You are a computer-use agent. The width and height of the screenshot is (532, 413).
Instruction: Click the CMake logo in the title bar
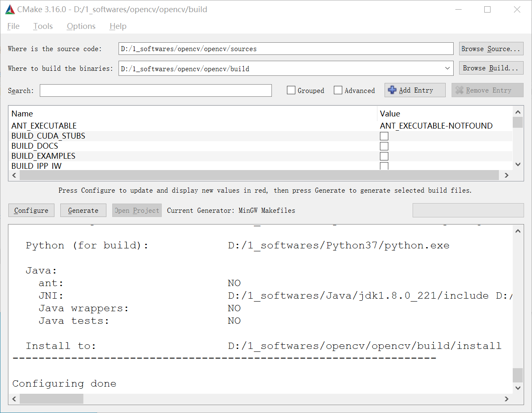pyautogui.click(x=9, y=9)
